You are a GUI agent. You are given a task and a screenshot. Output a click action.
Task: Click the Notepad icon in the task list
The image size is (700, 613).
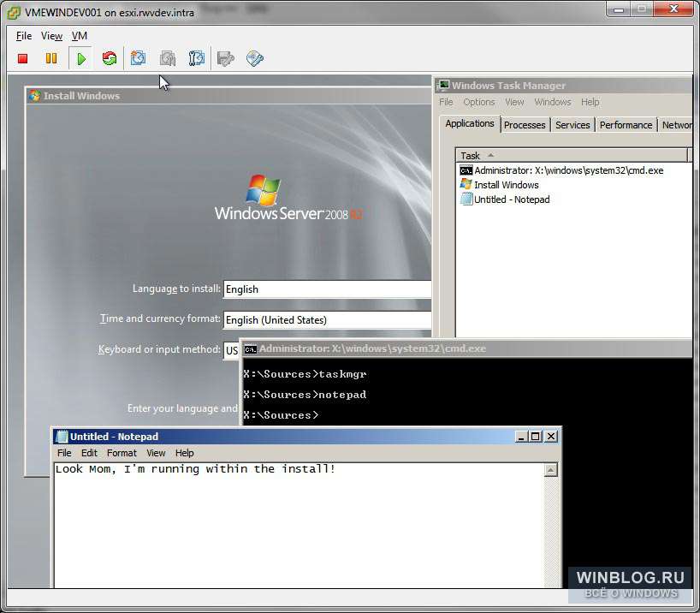coord(466,199)
